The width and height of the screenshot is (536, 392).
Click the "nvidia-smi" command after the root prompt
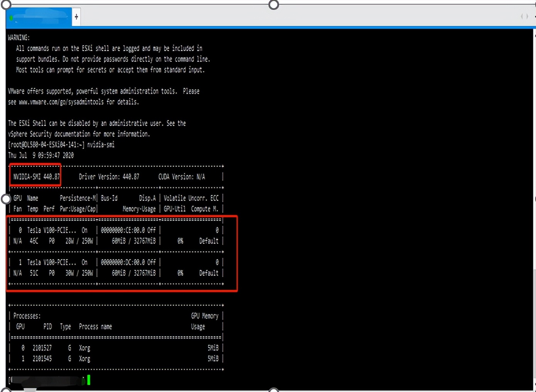(101, 145)
